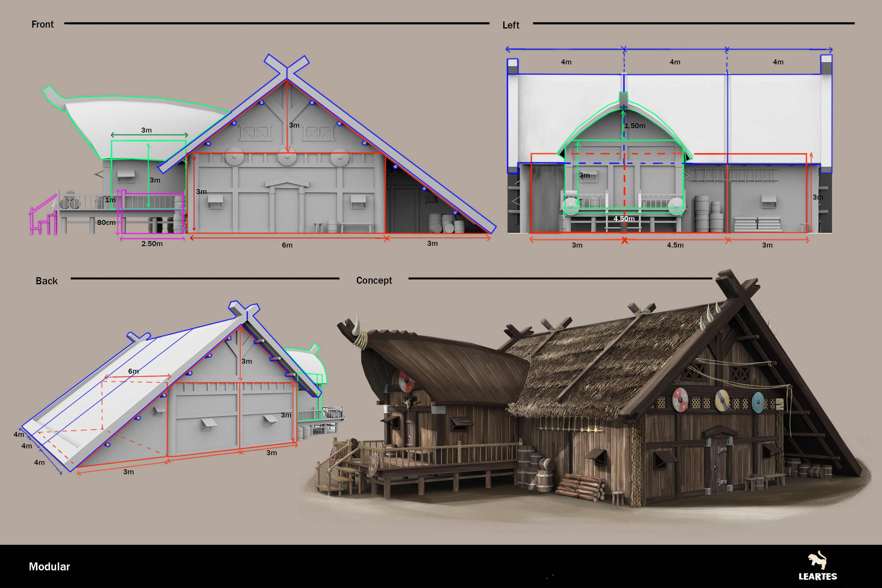This screenshot has height=588, width=882.
Task: Click the "1.50m" height label in Left view
Action: (x=635, y=126)
